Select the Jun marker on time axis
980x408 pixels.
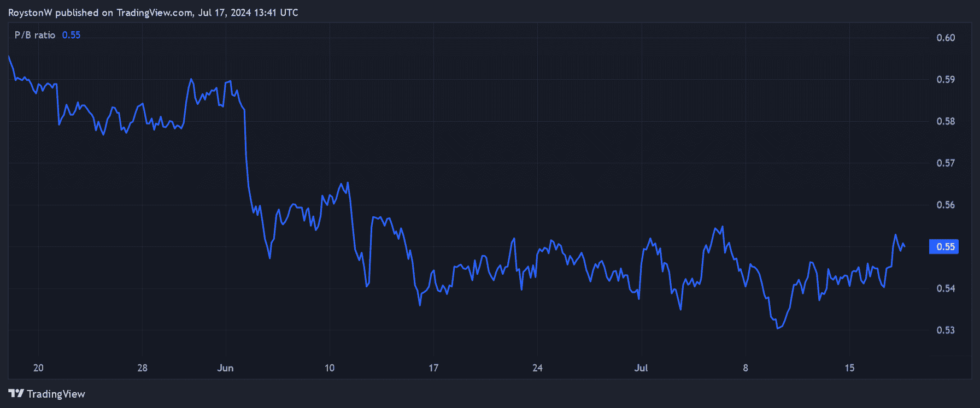point(225,368)
